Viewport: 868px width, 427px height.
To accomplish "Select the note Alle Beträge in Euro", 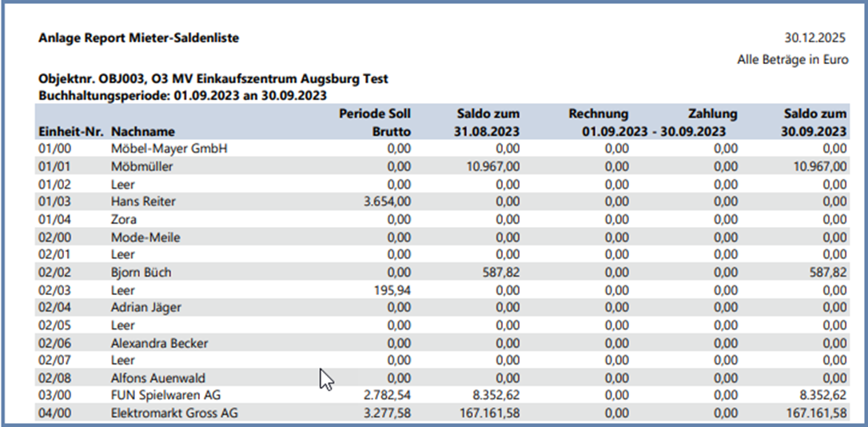I will (792, 60).
